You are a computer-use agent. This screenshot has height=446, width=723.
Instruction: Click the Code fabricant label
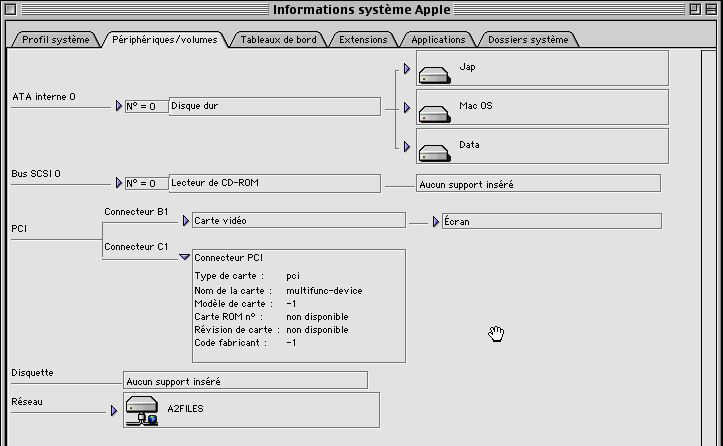[x=230, y=343]
